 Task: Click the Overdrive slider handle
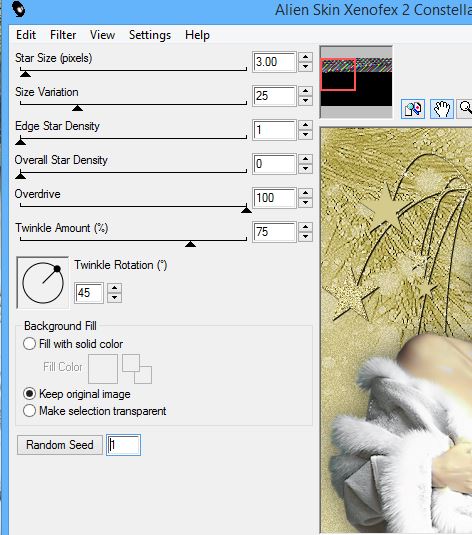click(246, 210)
